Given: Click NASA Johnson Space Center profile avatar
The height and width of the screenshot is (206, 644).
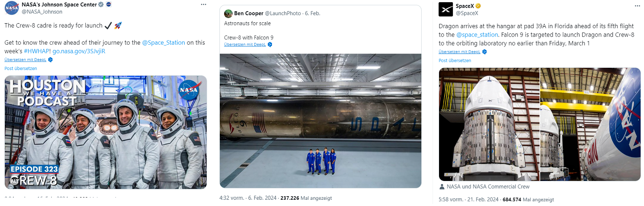Looking at the screenshot, I should tap(12, 8).
